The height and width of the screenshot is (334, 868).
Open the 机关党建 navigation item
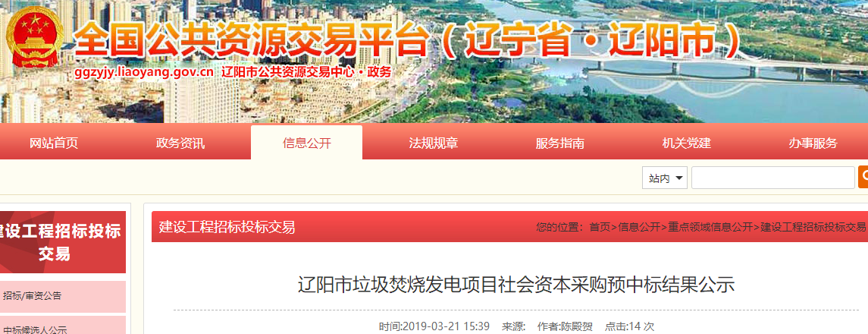[686, 143]
